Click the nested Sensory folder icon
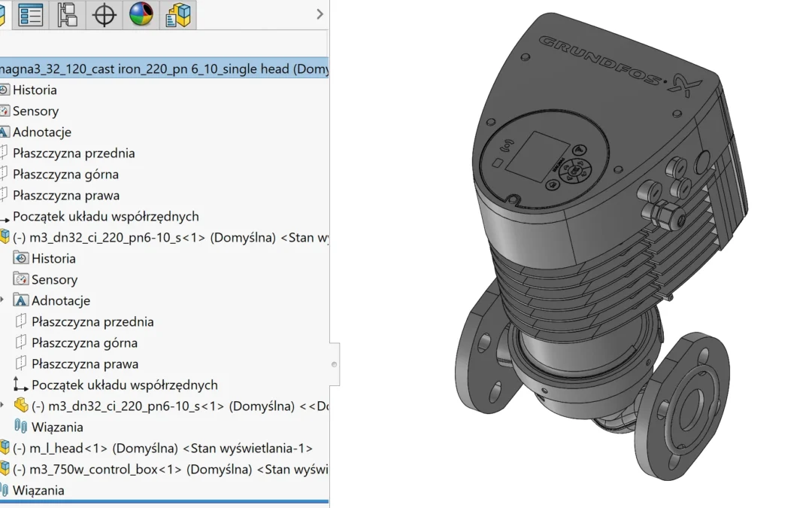The image size is (812, 508). pyautogui.click(x=21, y=279)
